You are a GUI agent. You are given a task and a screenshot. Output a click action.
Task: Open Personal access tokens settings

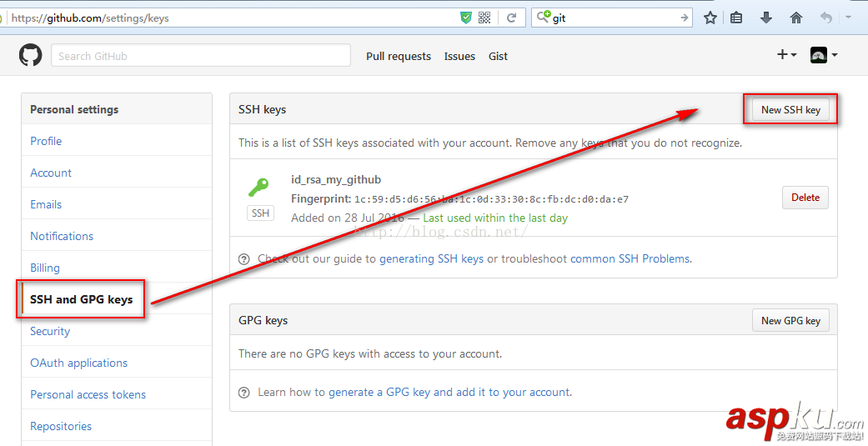click(x=88, y=394)
